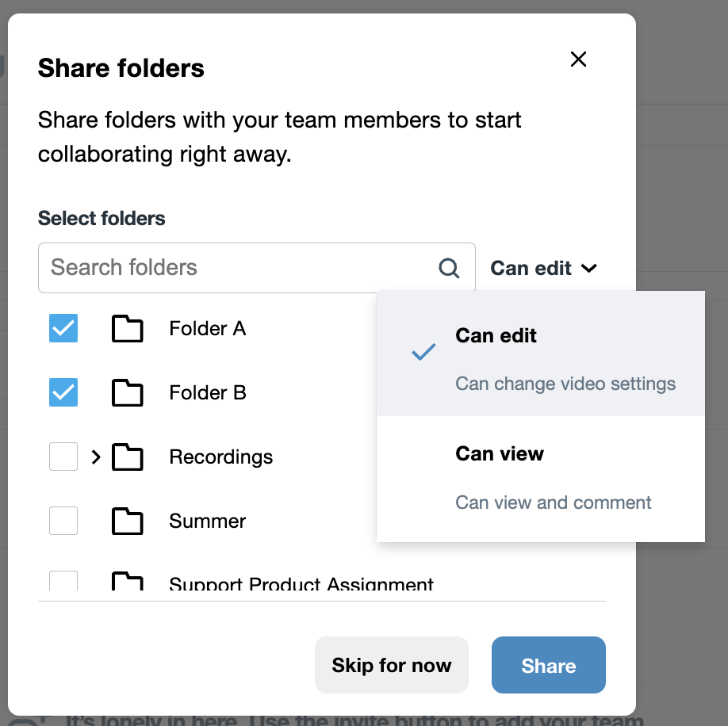Click the folder icon next to Folder A
Image resolution: width=728 pixels, height=726 pixels.
[128, 328]
